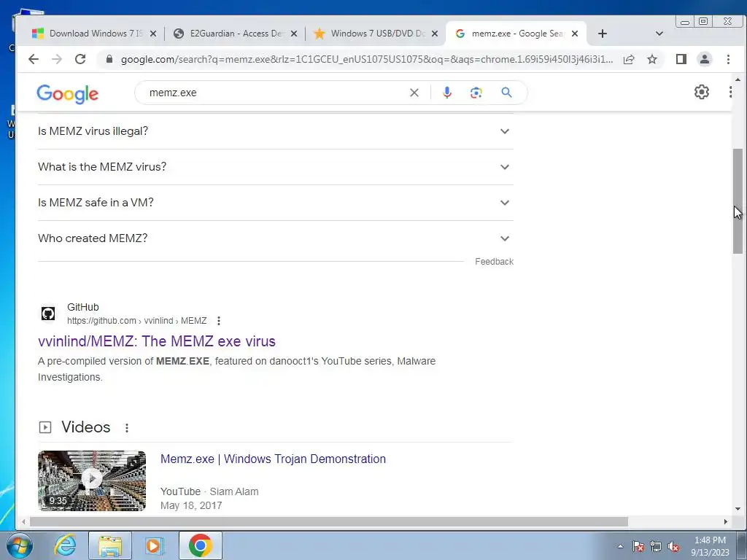Viewport: 747px width, 560px height.
Task: Open a new browser tab
Action: coord(602,34)
